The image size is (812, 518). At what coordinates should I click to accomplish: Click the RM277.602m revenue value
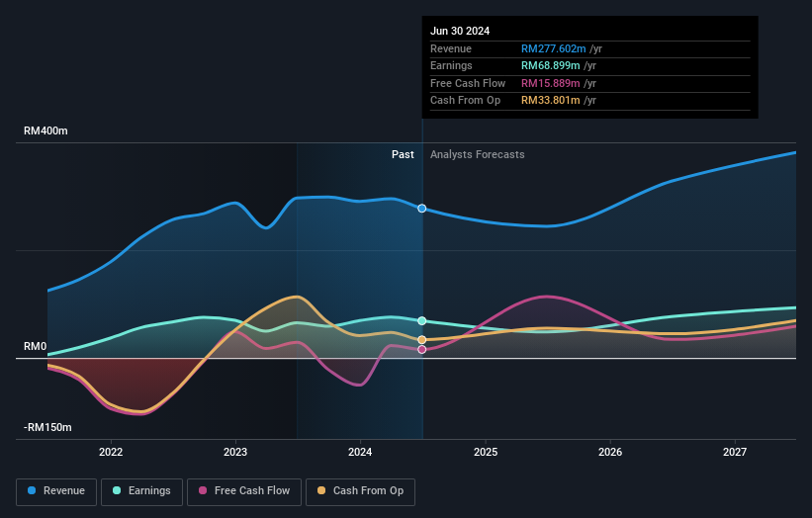coord(554,48)
